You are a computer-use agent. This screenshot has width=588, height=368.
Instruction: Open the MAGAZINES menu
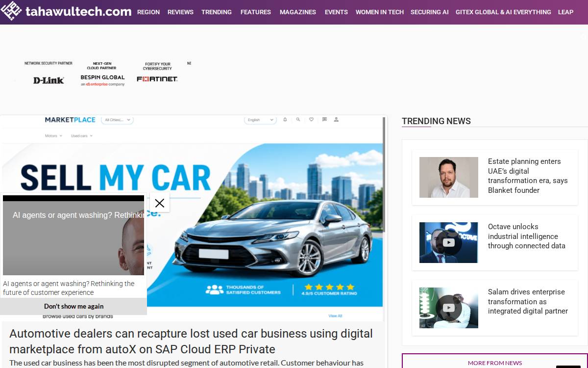tap(298, 12)
